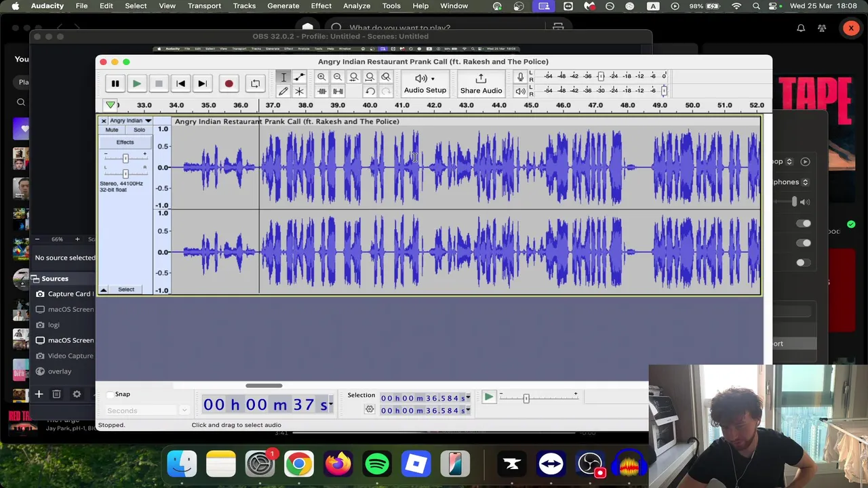This screenshot has height=488, width=868.
Task: Click the Zoom Out magnifier
Action: click(338, 77)
